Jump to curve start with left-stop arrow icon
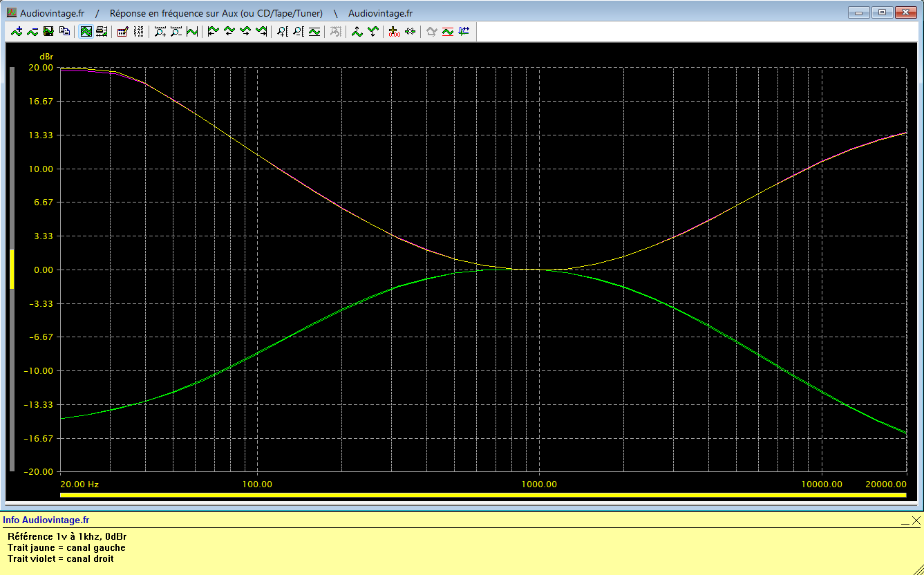The width and height of the screenshot is (924, 575). tap(213, 31)
